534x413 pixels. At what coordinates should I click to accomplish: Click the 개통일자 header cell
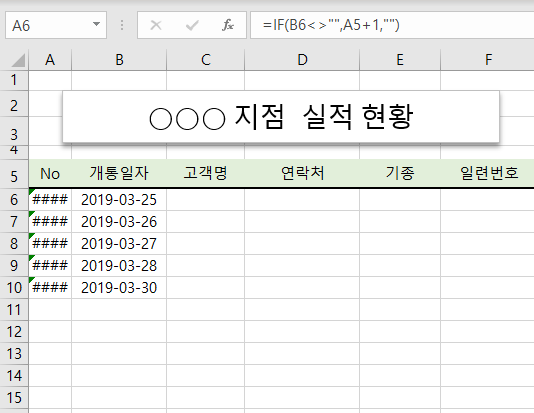(119, 173)
